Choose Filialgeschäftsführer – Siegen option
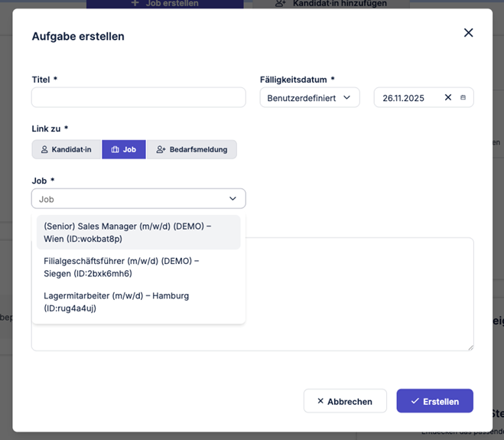The width and height of the screenshot is (504, 440). point(138,267)
